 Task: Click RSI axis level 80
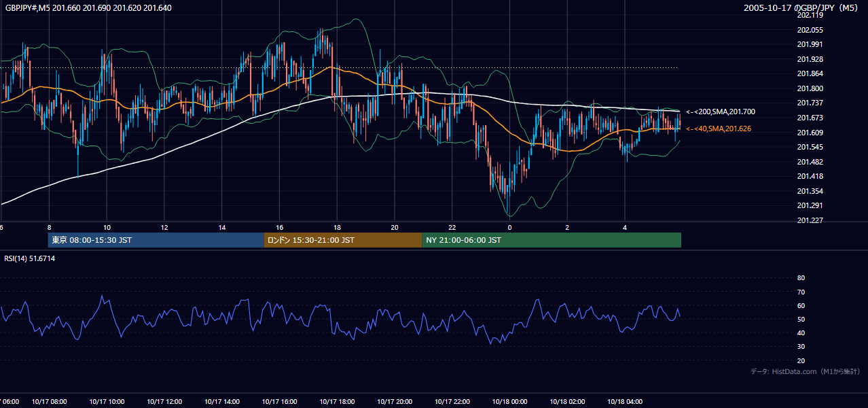click(801, 278)
